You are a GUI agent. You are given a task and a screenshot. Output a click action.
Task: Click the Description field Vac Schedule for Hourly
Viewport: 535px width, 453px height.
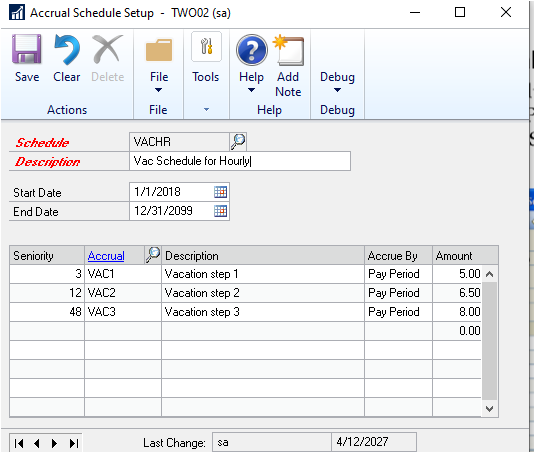(x=240, y=161)
